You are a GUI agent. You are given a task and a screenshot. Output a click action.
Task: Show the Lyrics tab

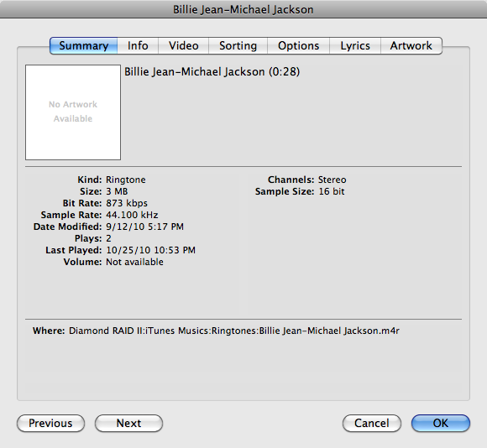tap(355, 45)
